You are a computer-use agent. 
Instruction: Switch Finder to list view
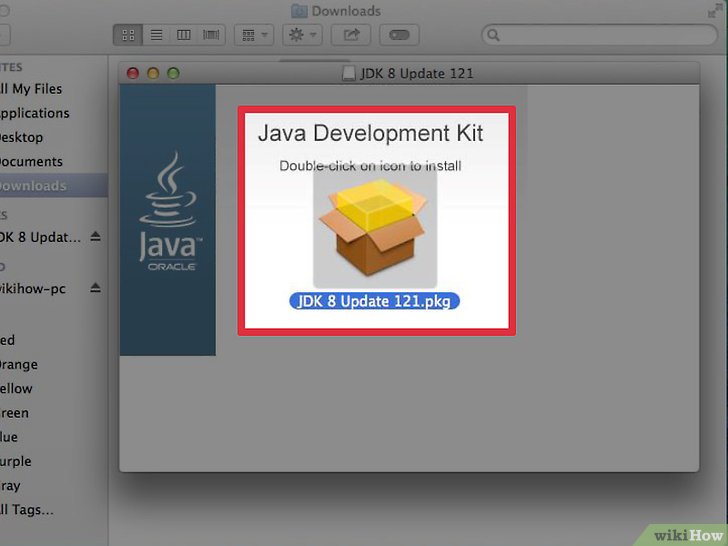coord(156,35)
